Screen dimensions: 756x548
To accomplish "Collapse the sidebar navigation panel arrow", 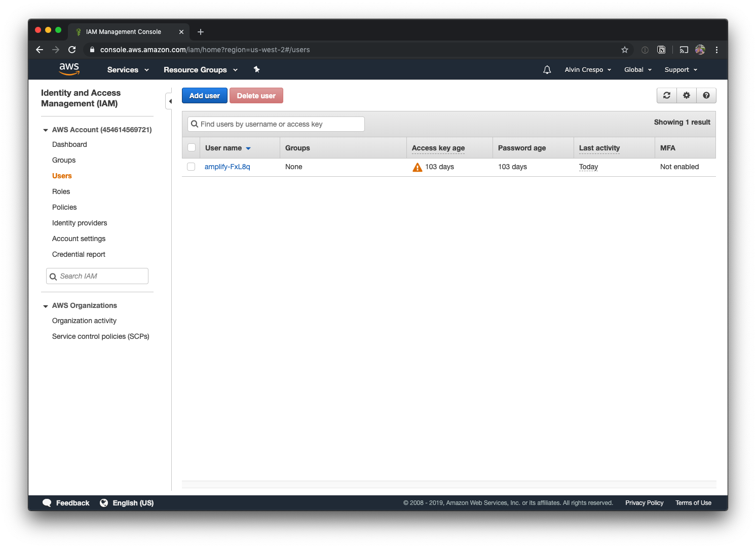I will coord(170,101).
